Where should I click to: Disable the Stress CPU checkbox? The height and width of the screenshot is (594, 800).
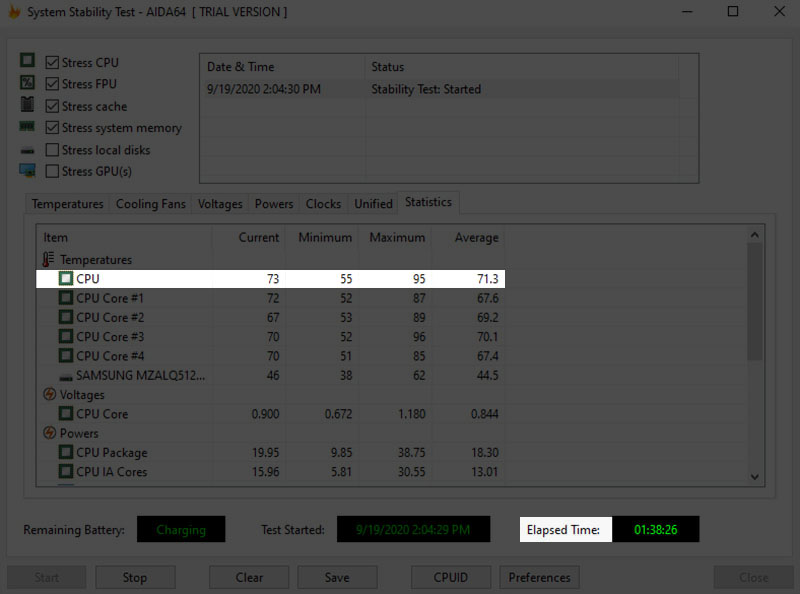click(52, 62)
